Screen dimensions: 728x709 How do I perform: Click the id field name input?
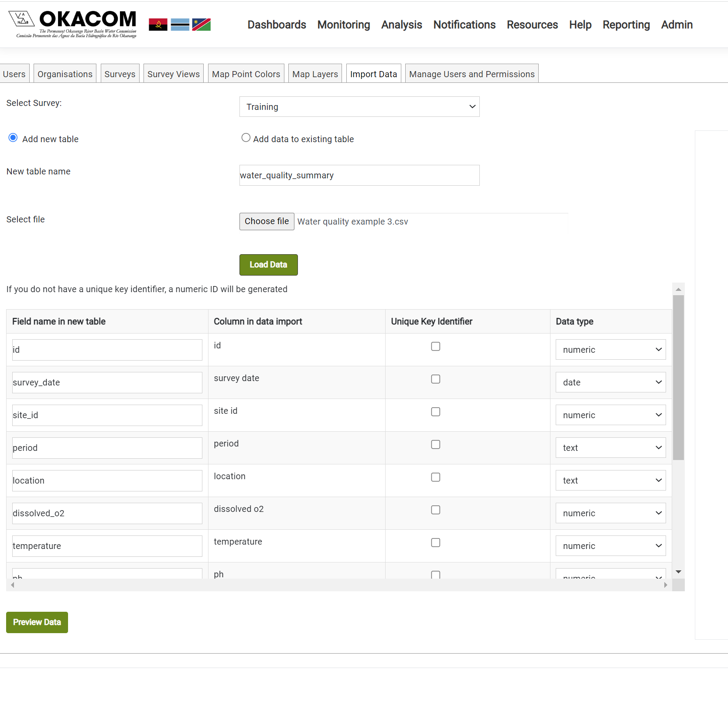coord(107,350)
